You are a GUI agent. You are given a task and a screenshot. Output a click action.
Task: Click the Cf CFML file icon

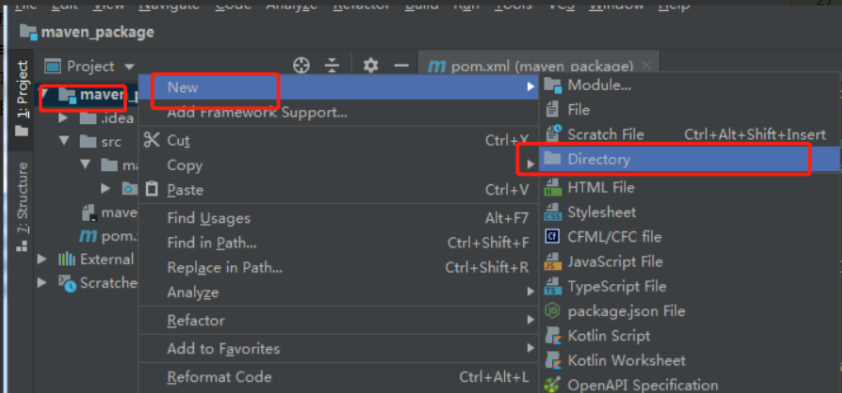coord(553,237)
